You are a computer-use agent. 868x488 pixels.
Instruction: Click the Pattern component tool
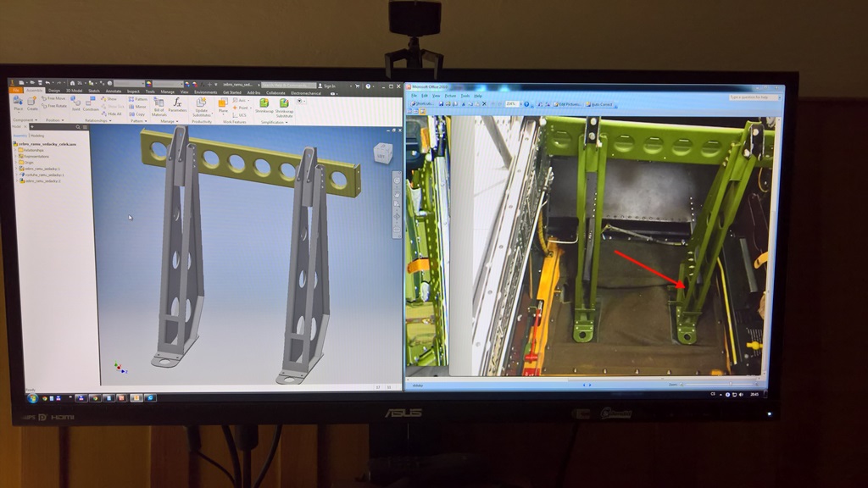[x=138, y=100]
